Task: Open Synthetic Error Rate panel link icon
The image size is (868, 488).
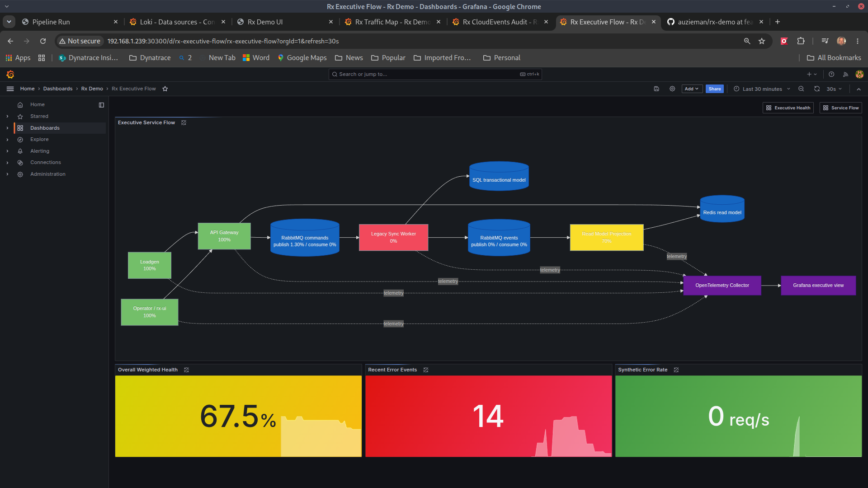Action: [676, 370]
